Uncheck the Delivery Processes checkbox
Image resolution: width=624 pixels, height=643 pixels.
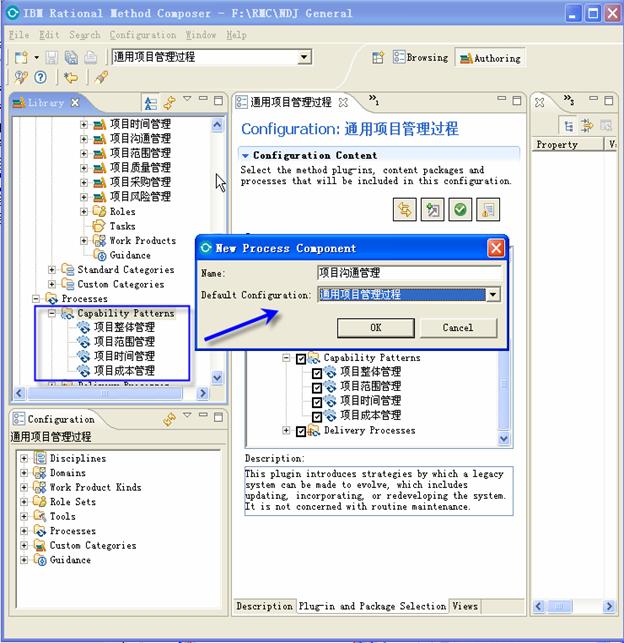click(x=301, y=432)
